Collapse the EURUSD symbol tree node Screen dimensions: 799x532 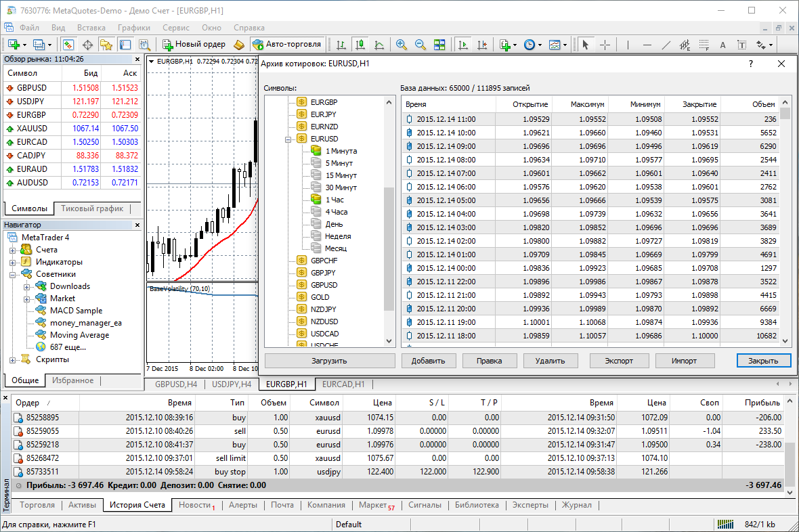[288, 139]
